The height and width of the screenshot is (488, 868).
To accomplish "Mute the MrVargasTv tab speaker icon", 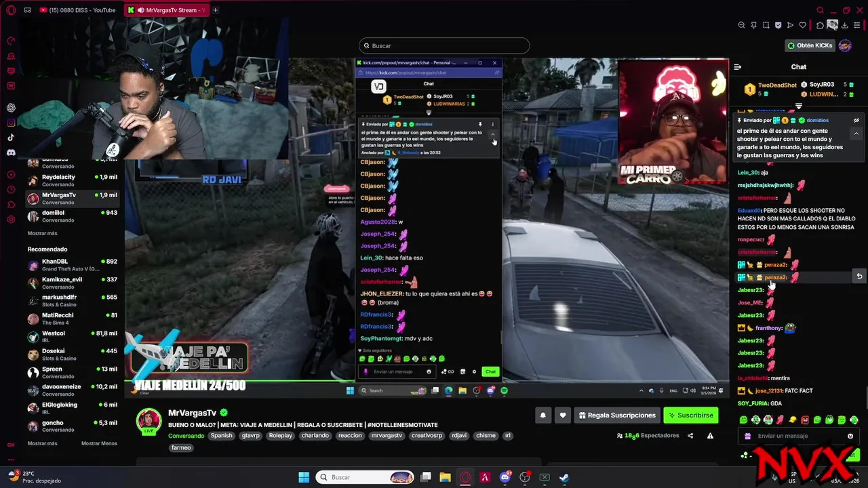I will click(140, 10).
